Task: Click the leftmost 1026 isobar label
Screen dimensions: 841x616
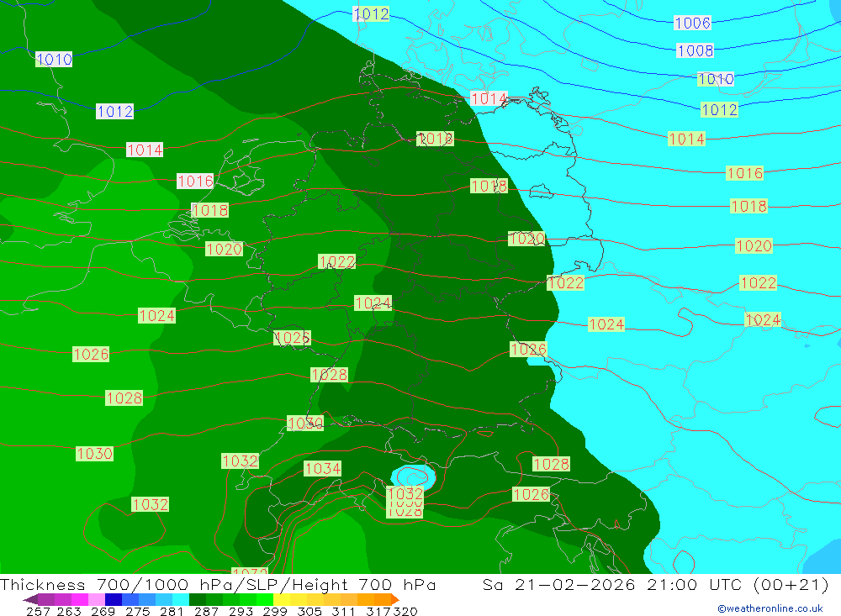Action: 91,355
